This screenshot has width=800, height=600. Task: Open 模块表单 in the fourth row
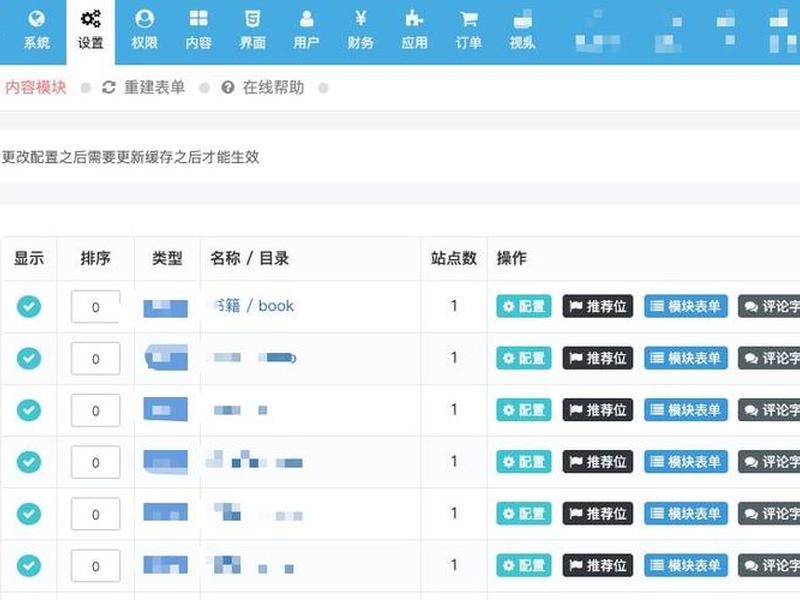pos(686,462)
